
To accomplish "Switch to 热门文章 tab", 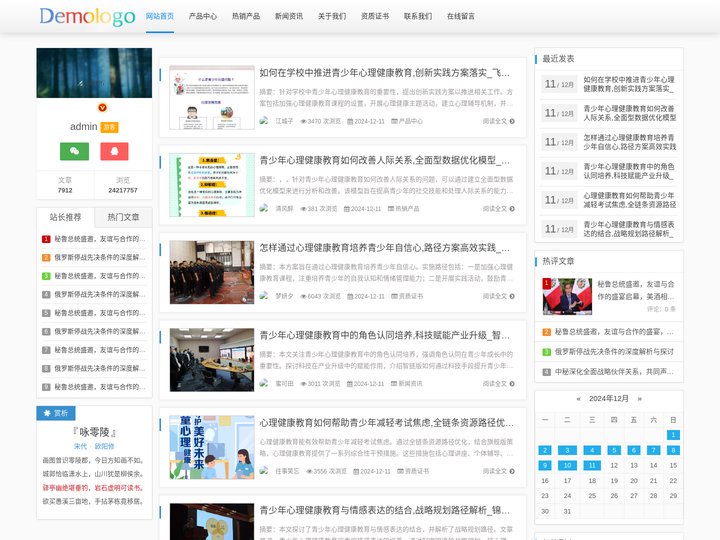I will click(x=123, y=217).
